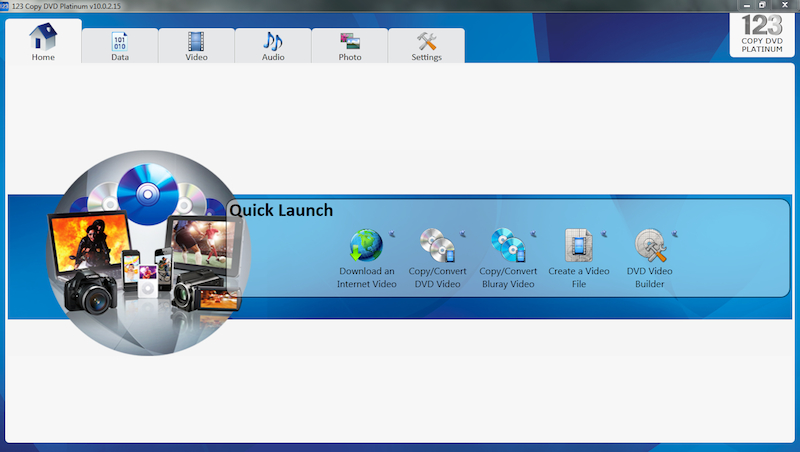Open Download an Internet Video
The height and width of the screenshot is (452, 800).
click(366, 259)
